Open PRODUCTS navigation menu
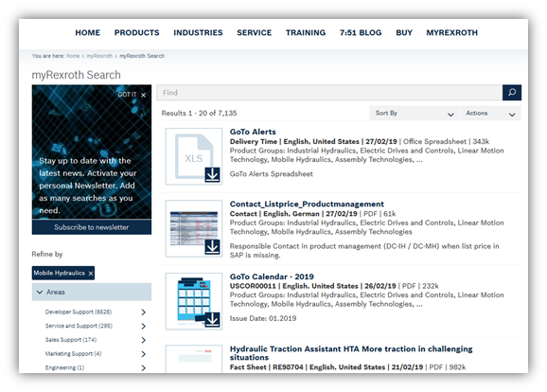 click(136, 33)
